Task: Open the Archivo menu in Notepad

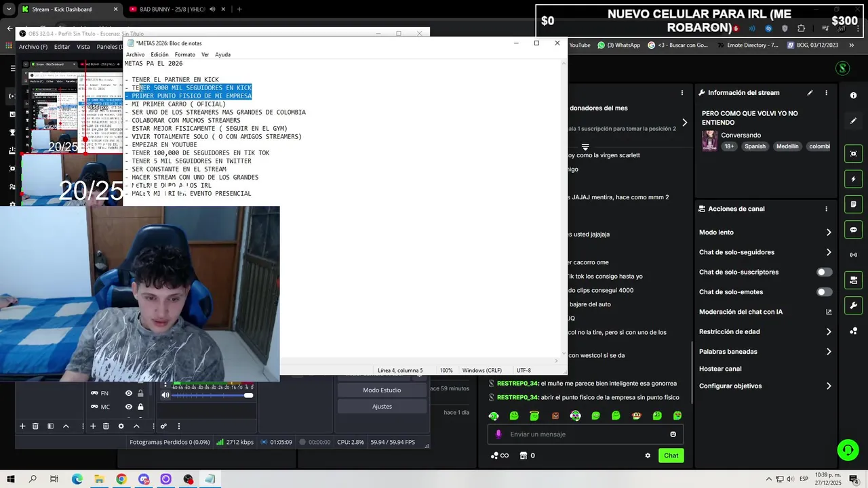Action: coord(135,54)
